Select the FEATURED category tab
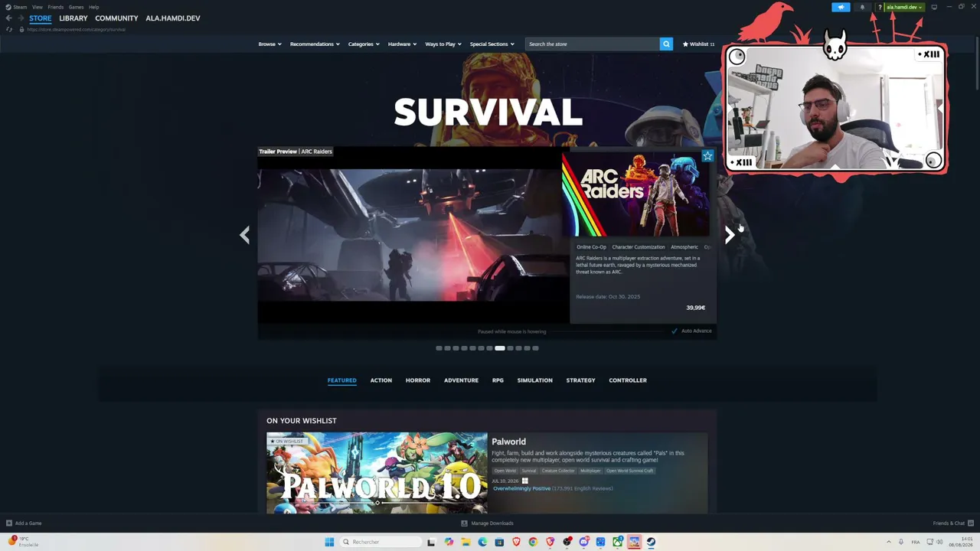This screenshot has width=980, height=551. click(342, 380)
